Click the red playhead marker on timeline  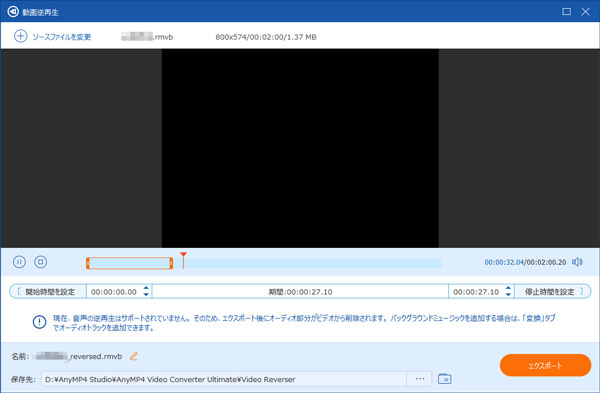183,260
